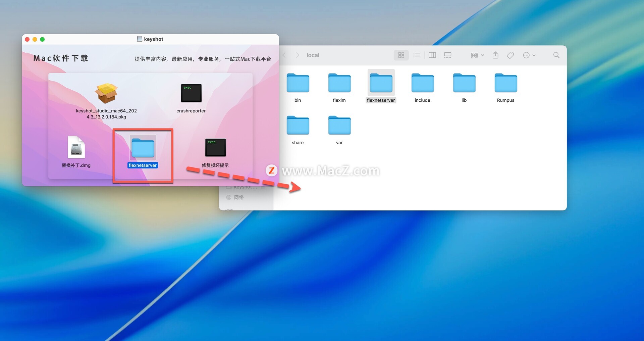This screenshot has width=644, height=341.
Task: Open the var folder
Action: tap(339, 125)
